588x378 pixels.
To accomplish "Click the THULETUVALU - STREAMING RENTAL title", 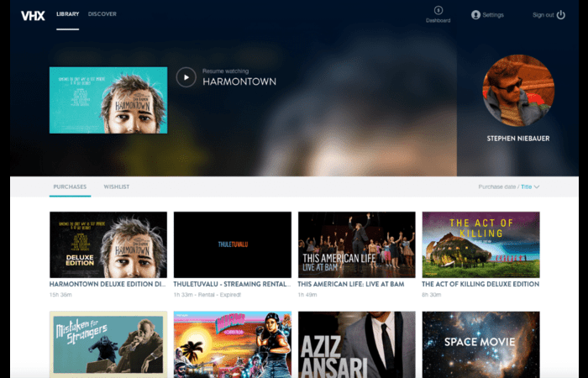I will (x=232, y=284).
